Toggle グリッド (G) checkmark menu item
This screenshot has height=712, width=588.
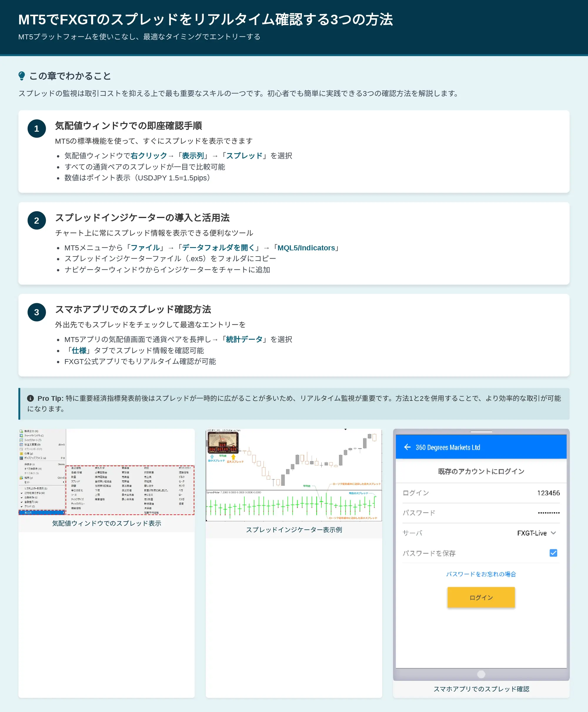click(29, 507)
